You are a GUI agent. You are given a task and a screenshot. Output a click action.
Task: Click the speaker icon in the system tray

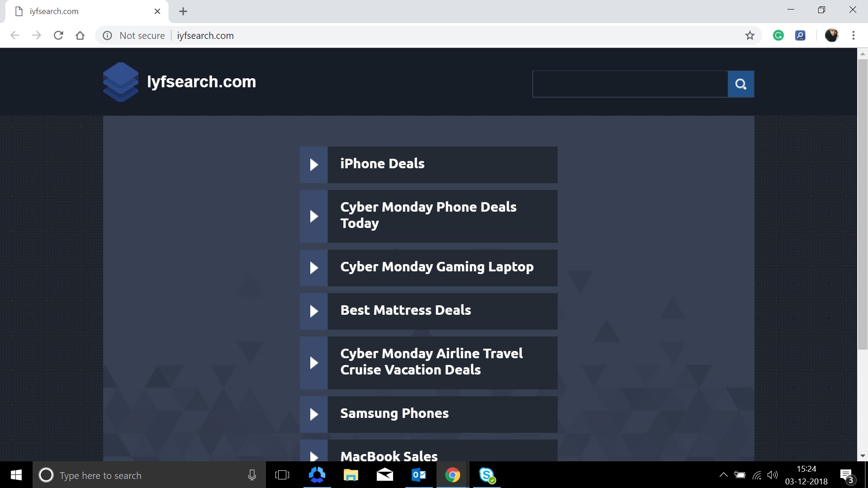click(773, 475)
